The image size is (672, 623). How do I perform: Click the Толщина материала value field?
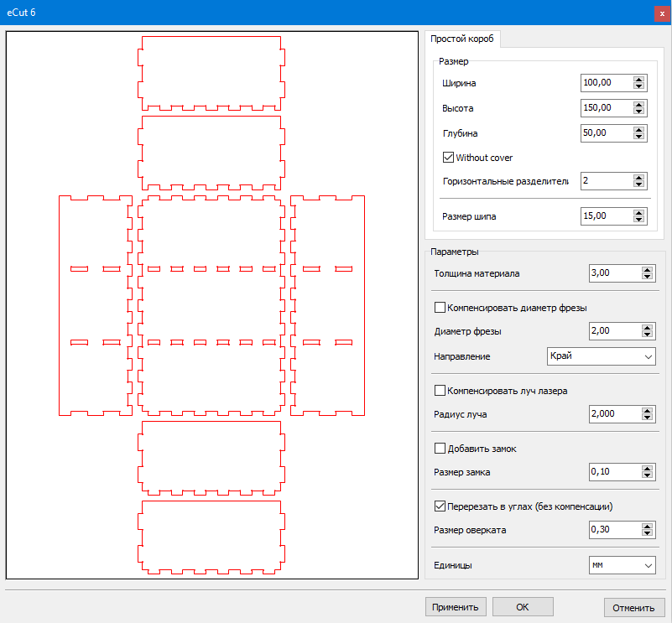[615, 273]
